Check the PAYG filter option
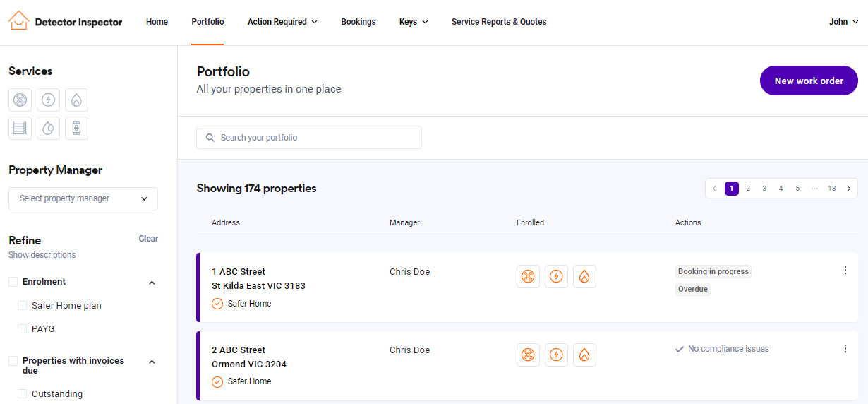The height and width of the screenshot is (404, 868). [x=23, y=329]
